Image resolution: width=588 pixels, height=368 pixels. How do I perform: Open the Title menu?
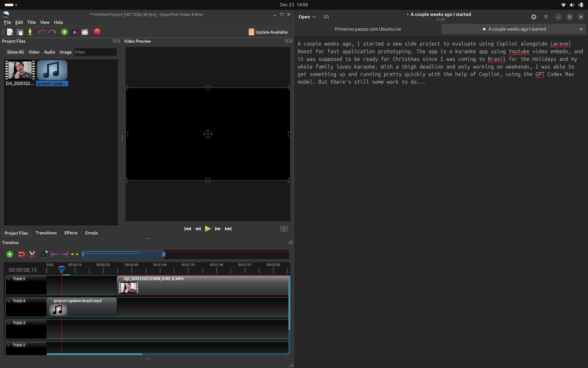click(x=31, y=22)
